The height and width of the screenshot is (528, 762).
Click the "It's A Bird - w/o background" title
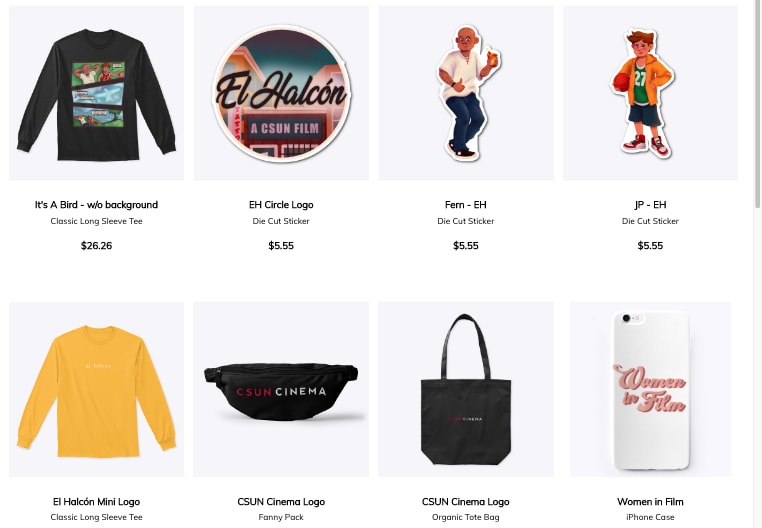click(96, 205)
